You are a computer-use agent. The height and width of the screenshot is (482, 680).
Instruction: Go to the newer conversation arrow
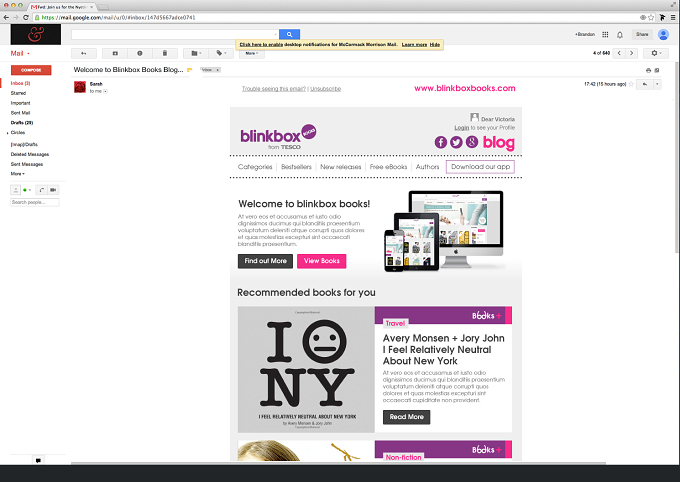click(x=619, y=53)
